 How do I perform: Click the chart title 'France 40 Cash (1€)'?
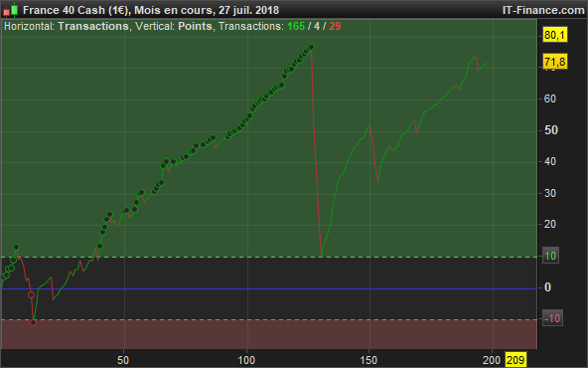click(75, 10)
